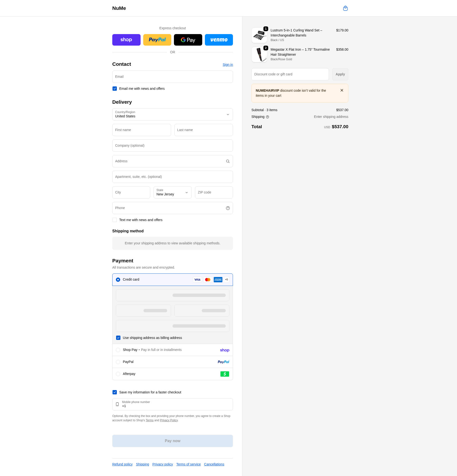Viewport: 457px width, 476px height.
Task: Expand the State dropdown showing New Jersey
Action: (x=172, y=192)
